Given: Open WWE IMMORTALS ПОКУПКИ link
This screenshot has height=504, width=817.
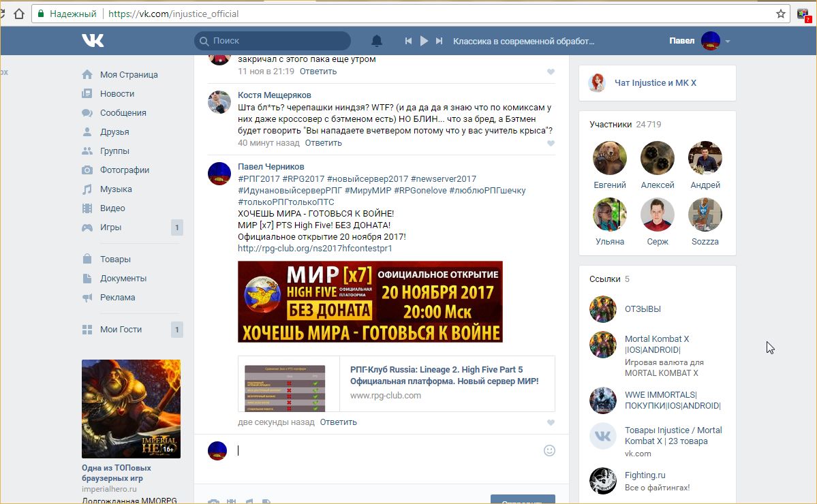Looking at the screenshot, I should 673,400.
